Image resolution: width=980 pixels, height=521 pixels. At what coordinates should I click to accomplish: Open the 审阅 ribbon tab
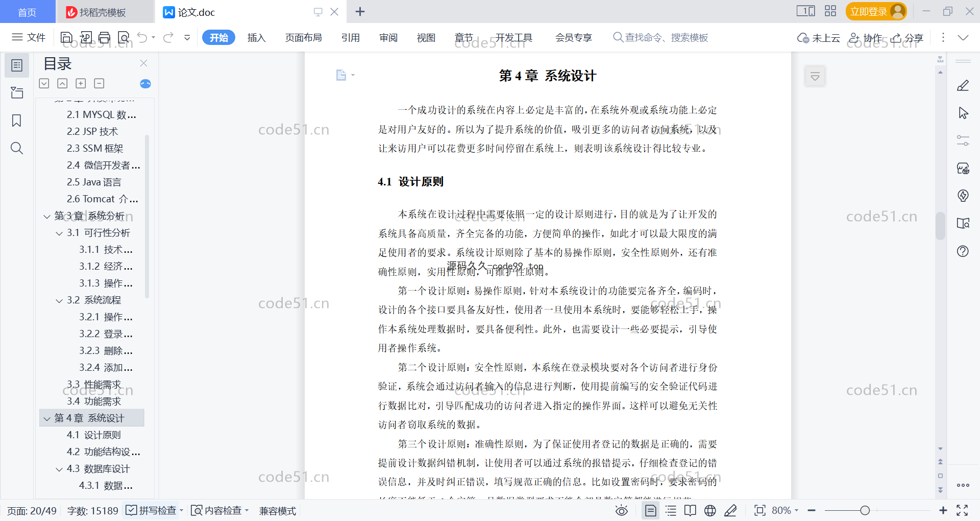[388, 38]
